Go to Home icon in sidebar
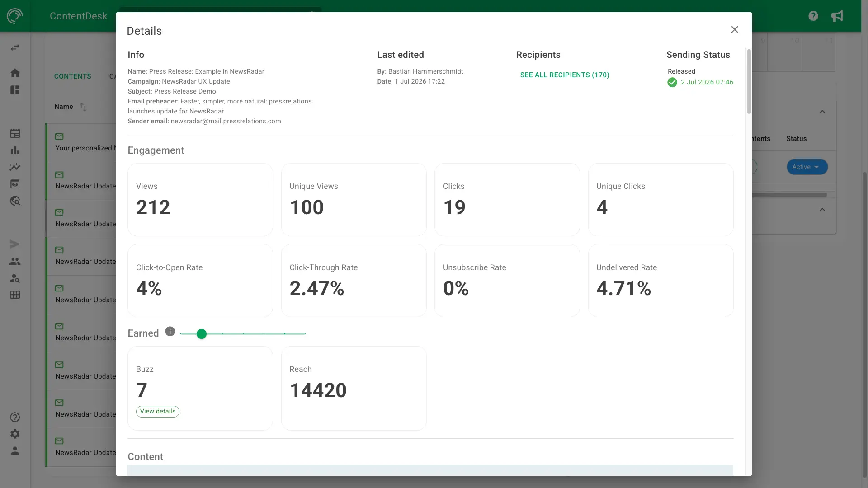 [15, 73]
